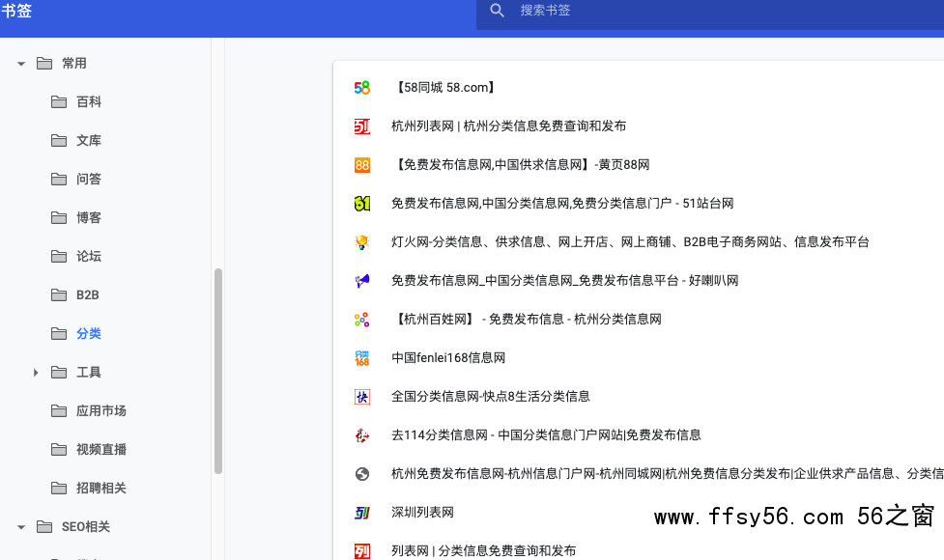Click the 常用 folder icon
The height and width of the screenshot is (560, 944).
(44, 63)
